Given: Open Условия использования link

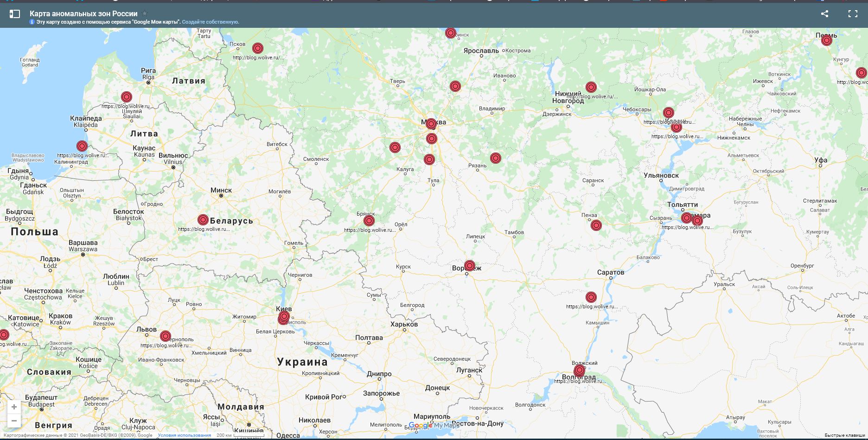Looking at the screenshot, I should coord(184,435).
